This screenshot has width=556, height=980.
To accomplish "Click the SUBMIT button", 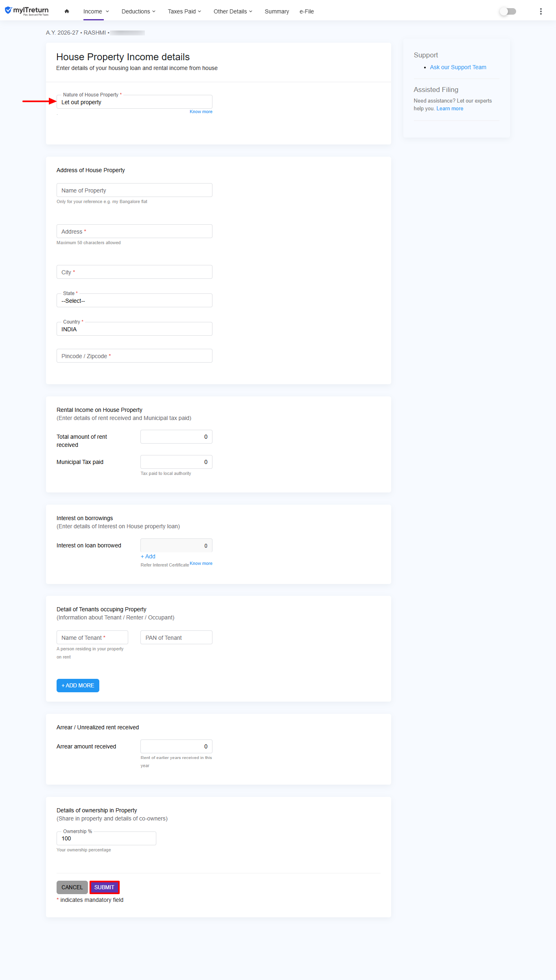I will pos(104,887).
